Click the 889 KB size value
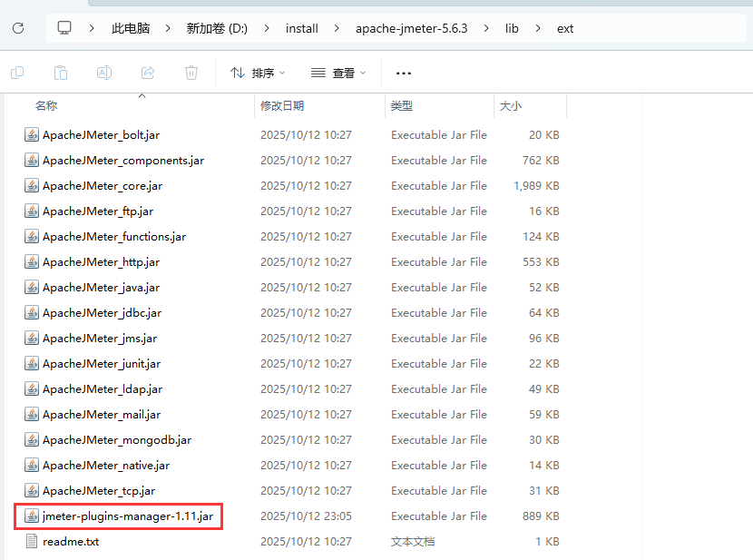 (x=541, y=516)
